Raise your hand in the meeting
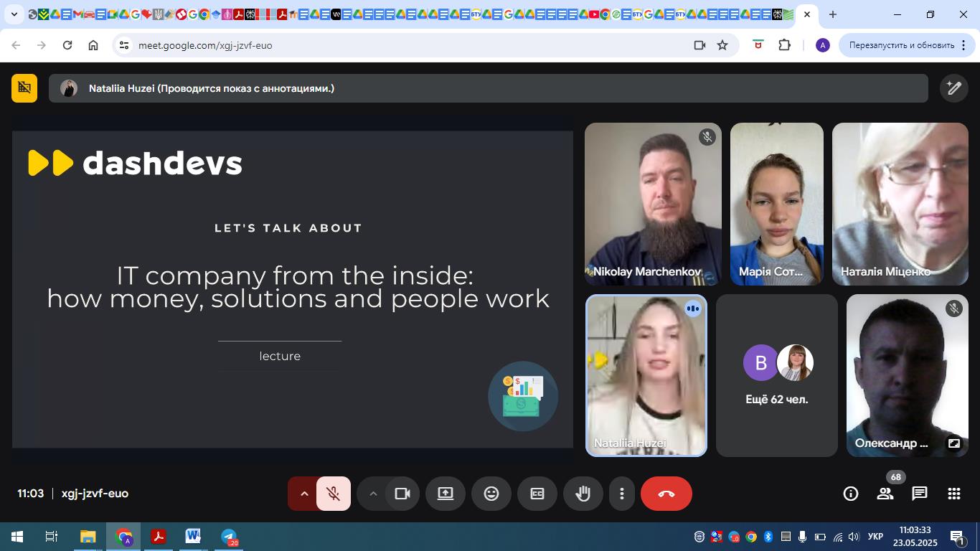Viewport: 980px width, 551px height. coord(583,494)
